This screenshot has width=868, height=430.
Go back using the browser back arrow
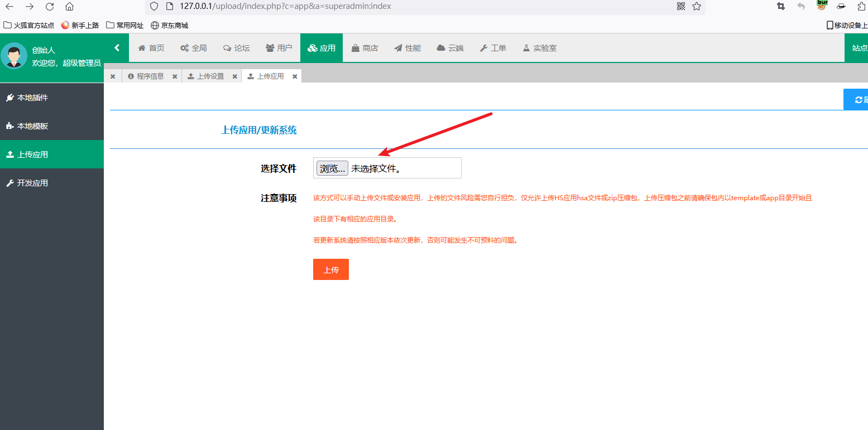click(9, 7)
